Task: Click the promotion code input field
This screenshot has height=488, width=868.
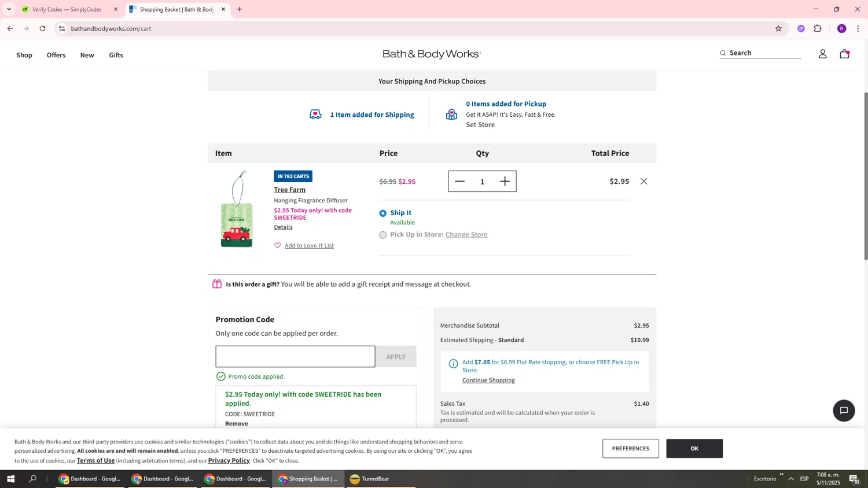Action: pyautogui.click(x=295, y=357)
